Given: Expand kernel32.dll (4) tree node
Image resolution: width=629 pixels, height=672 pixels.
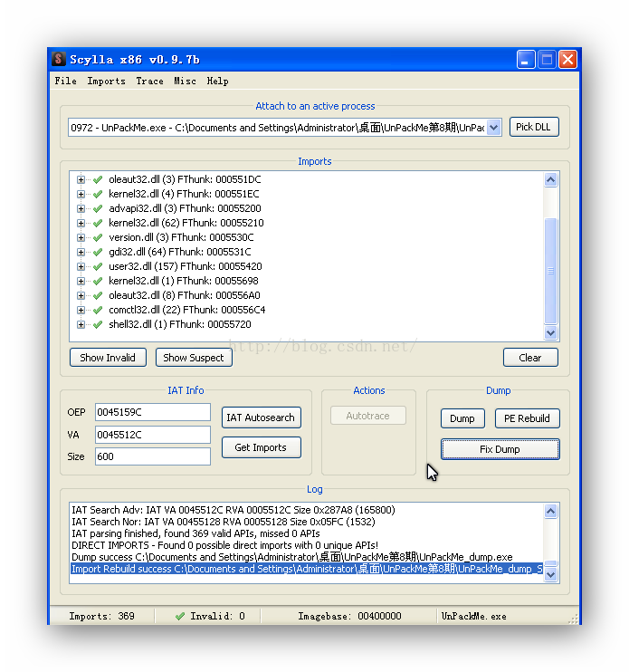Looking at the screenshot, I should [81, 194].
